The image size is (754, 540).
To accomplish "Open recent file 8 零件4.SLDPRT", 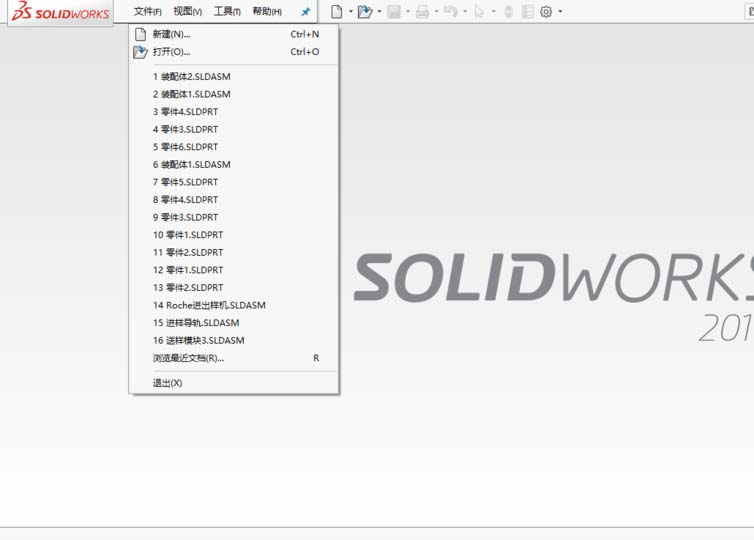I will (234, 200).
